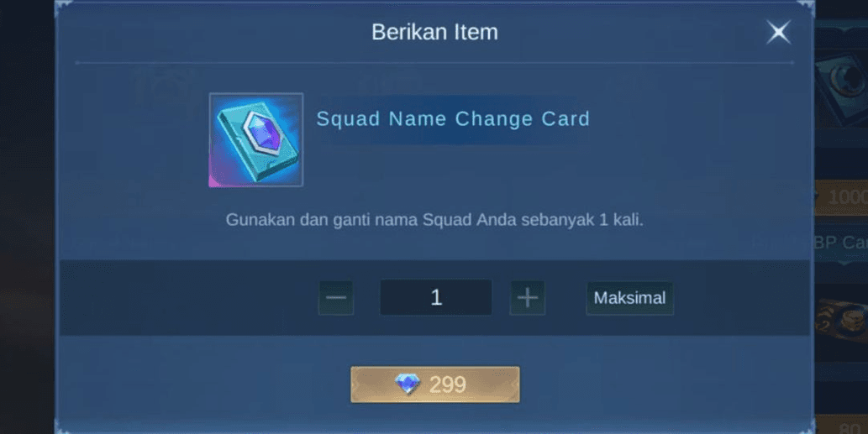Click the pink corner of the item icon frame
Viewport: 868px width, 434px height.
[215, 179]
